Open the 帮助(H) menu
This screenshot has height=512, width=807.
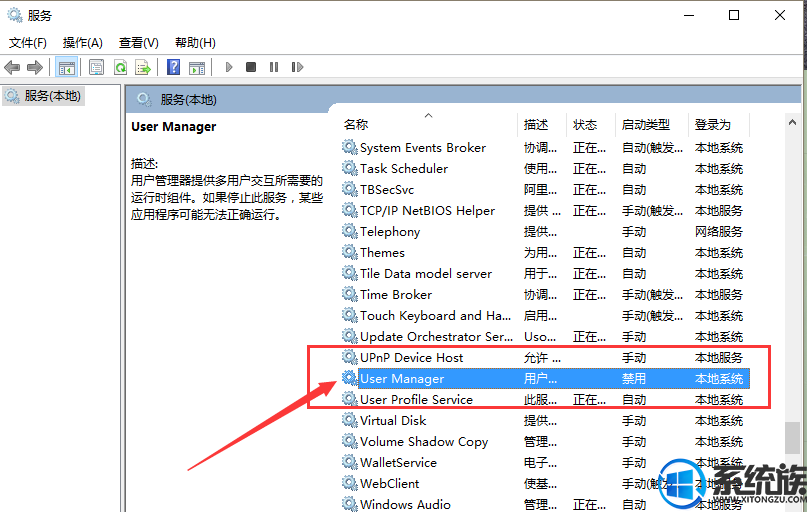[195, 43]
